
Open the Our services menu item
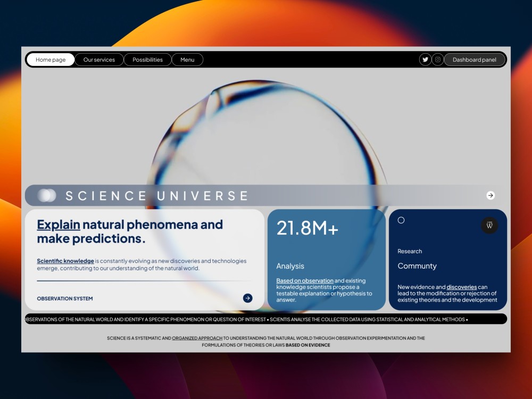pyautogui.click(x=99, y=60)
